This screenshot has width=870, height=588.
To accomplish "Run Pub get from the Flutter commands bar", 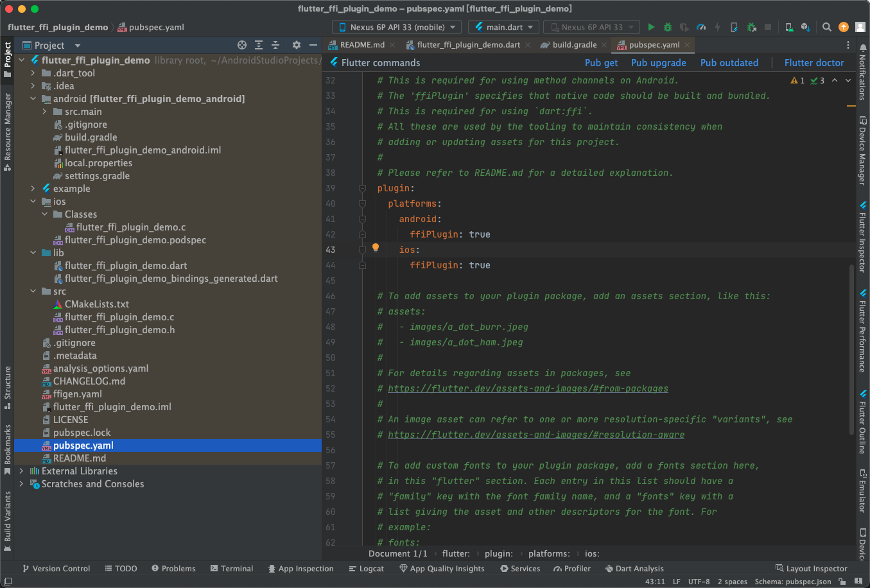I will [601, 62].
